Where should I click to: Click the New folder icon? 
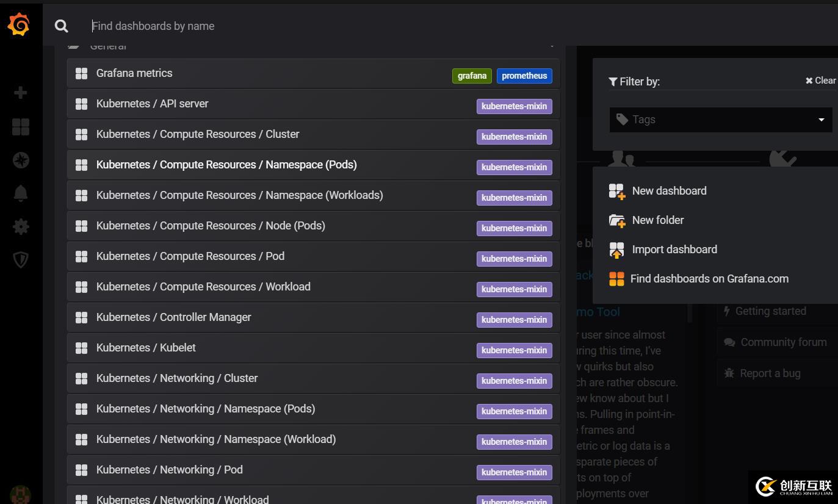point(617,220)
